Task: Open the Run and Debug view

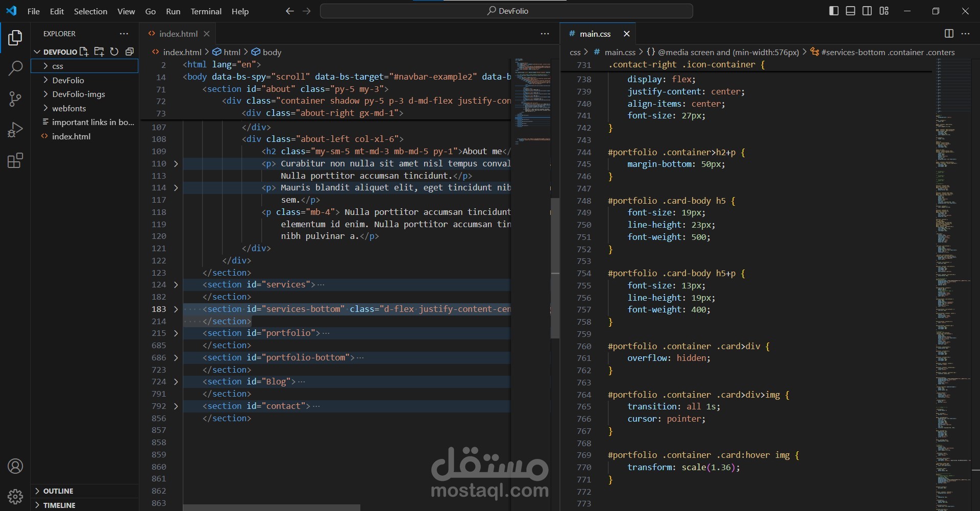Action: click(x=15, y=130)
